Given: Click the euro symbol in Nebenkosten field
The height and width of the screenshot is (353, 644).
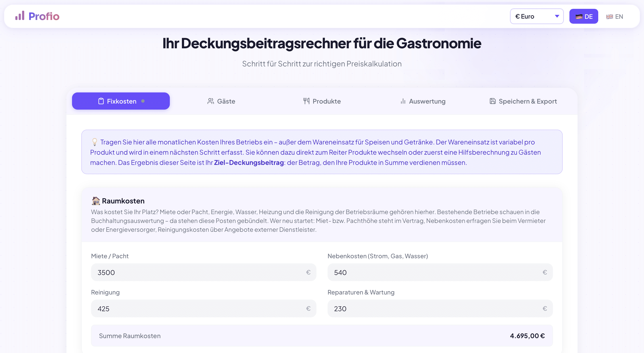Looking at the screenshot, I should [x=545, y=272].
